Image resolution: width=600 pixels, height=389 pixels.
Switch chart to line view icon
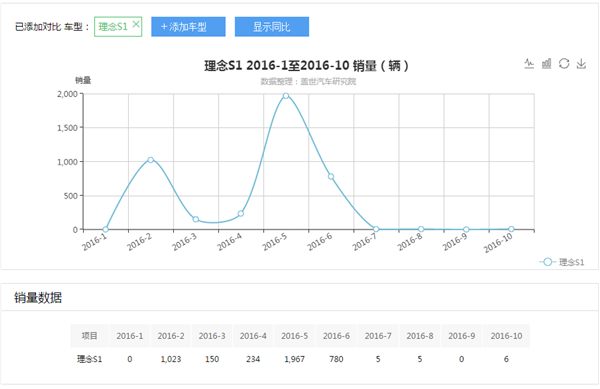tap(529, 63)
